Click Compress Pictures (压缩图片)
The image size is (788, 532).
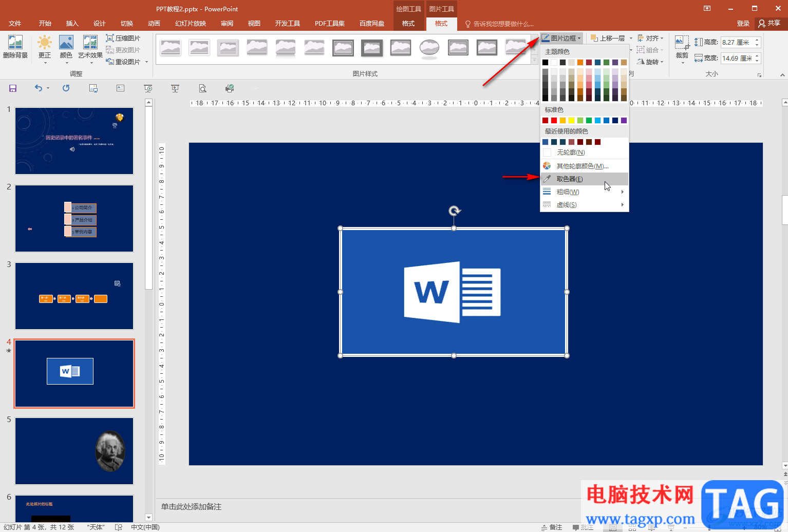pyautogui.click(x=123, y=39)
